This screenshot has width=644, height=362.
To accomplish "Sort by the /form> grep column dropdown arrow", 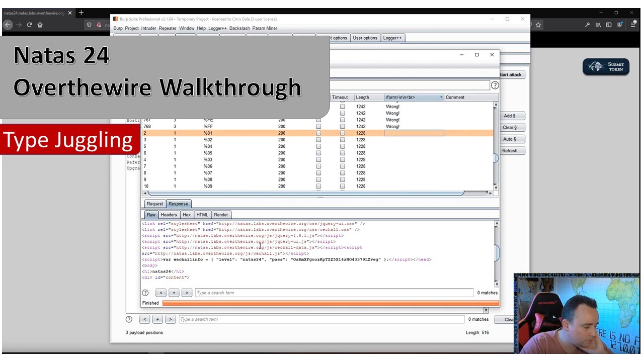I will pyautogui.click(x=441, y=97).
